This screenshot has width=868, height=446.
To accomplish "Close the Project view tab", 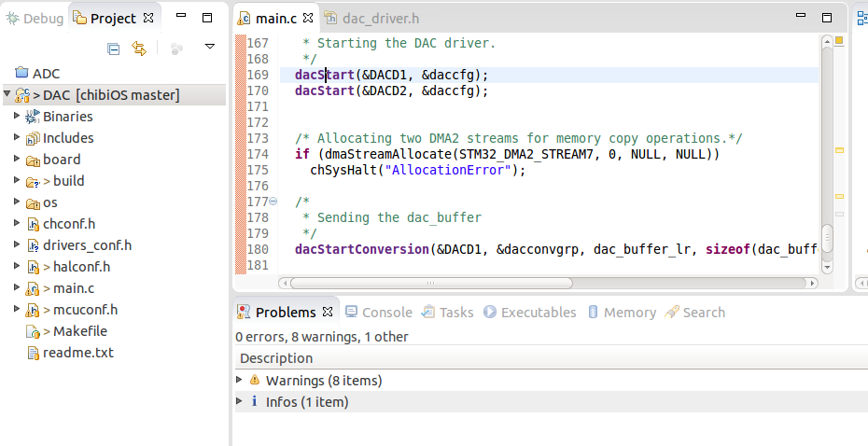I will [x=148, y=18].
